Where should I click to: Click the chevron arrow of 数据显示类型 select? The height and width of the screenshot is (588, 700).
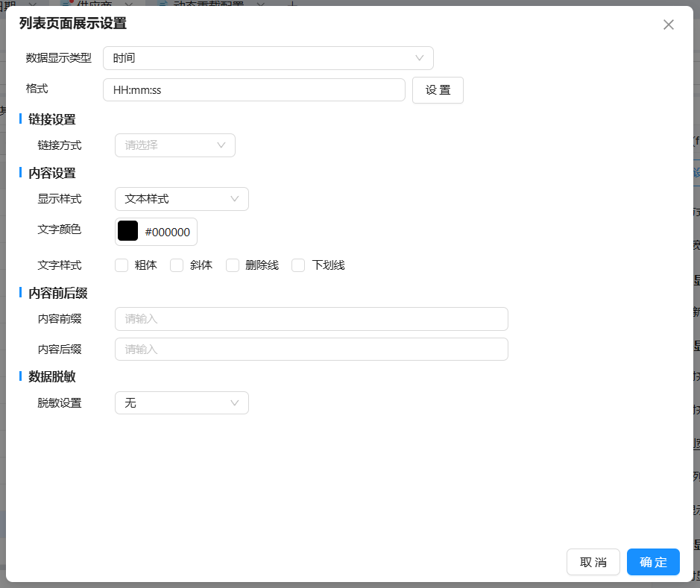pos(419,58)
